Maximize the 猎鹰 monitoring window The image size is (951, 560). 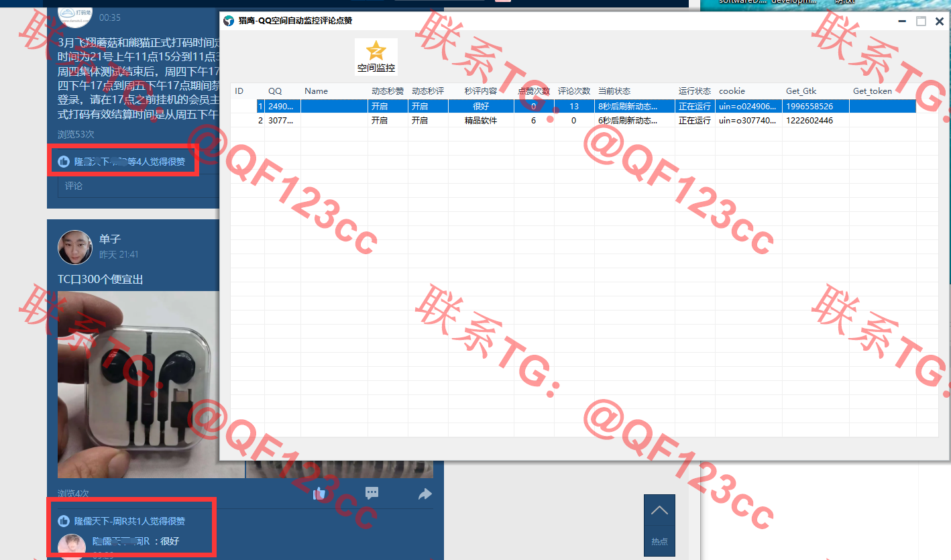click(921, 21)
